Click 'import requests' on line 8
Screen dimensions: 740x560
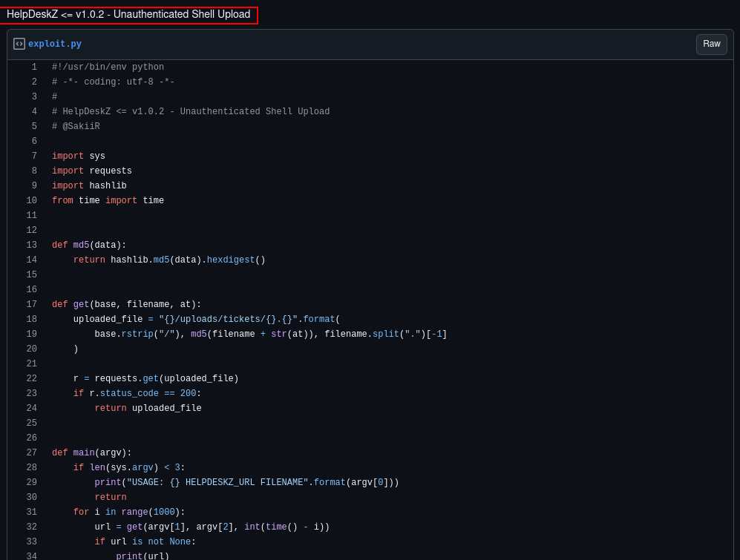pyautogui.click(x=92, y=171)
